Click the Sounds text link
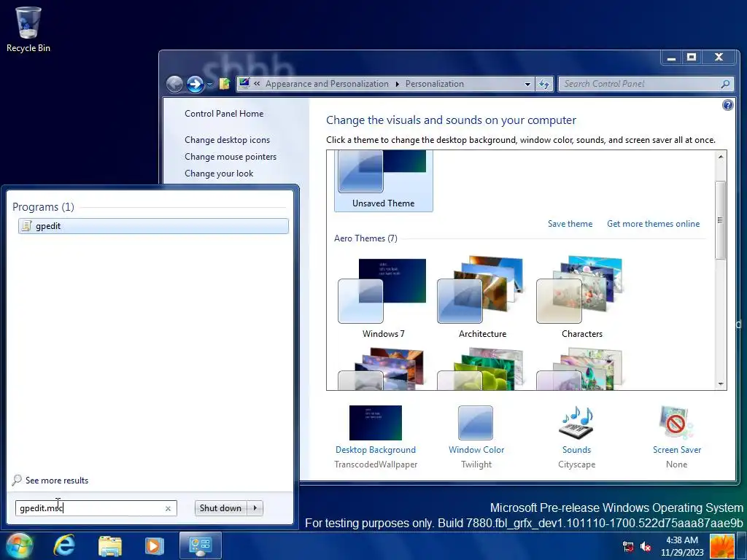Image resolution: width=747 pixels, height=560 pixels. (576, 449)
